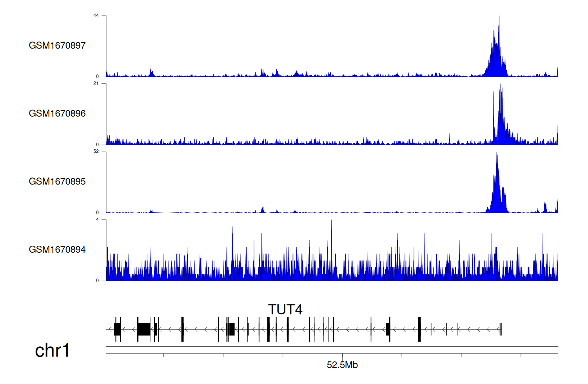Click y-axis maximum value 44
This screenshot has height=384, width=588.
pyautogui.click(x=96, y=16)
